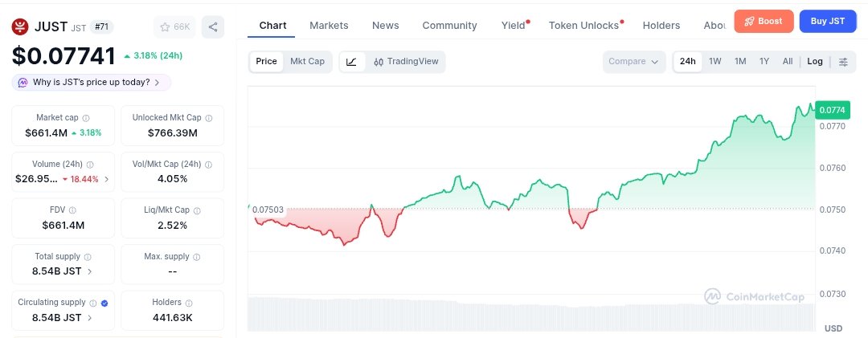This screenshot has height=338, width=868.
Task: Switch to TradingView candlestick chart
Action: point(406,61)
